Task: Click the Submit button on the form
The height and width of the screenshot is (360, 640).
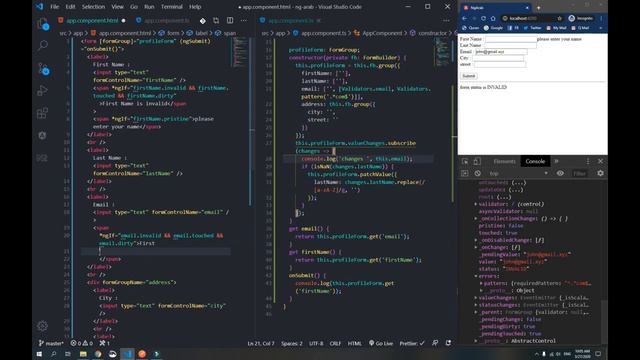Action: (x=469, y=76)
